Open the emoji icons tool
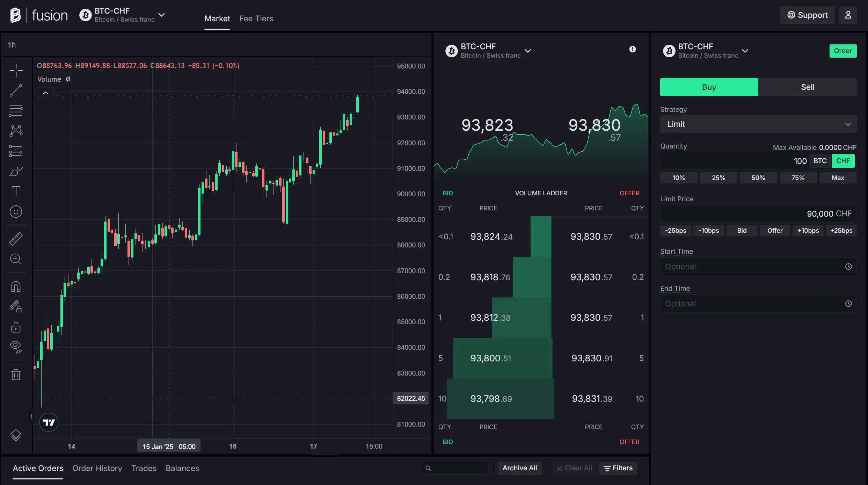The height and width of the screenshot is (485, 868). (x=16, y=212)
